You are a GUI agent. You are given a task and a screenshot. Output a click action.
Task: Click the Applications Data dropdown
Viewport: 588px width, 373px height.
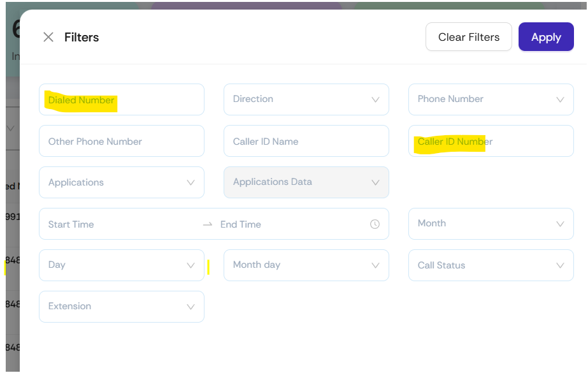click(306, 183)
